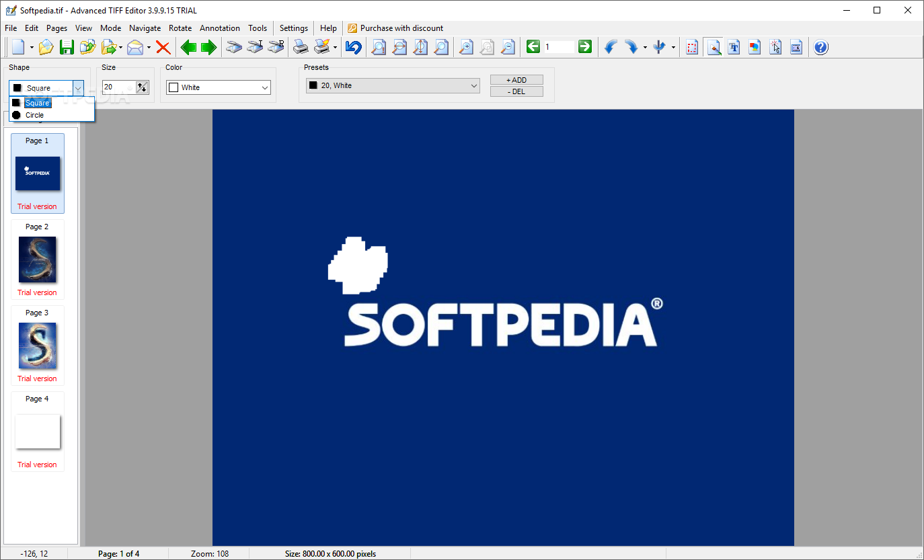
Task: Go back with the green left arrow
Action: 188,47
